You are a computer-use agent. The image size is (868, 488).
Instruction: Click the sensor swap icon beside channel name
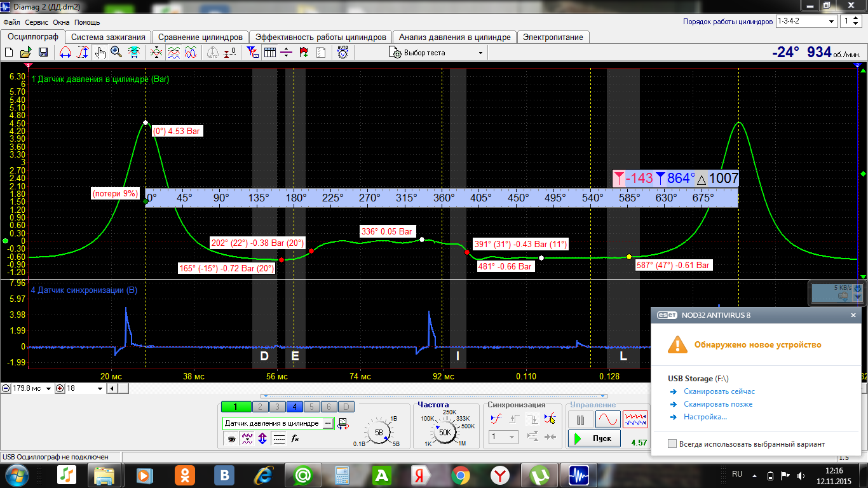[343, 424]
